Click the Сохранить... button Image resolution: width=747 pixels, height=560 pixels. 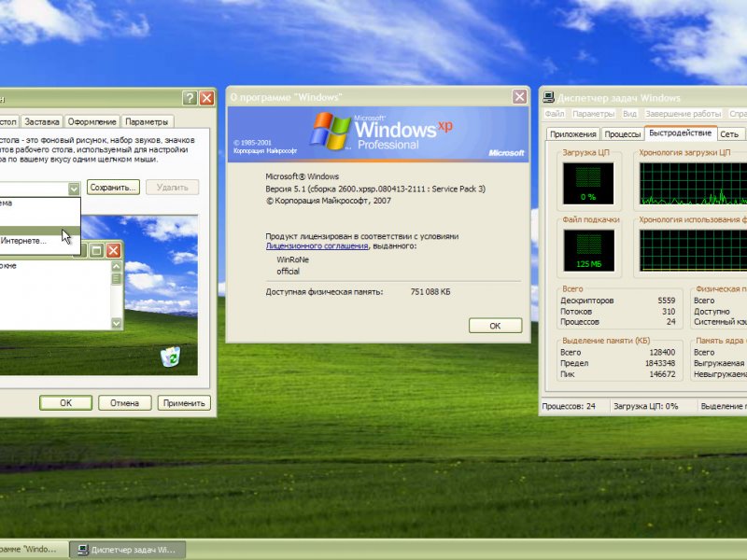click(x=113, y=188)
